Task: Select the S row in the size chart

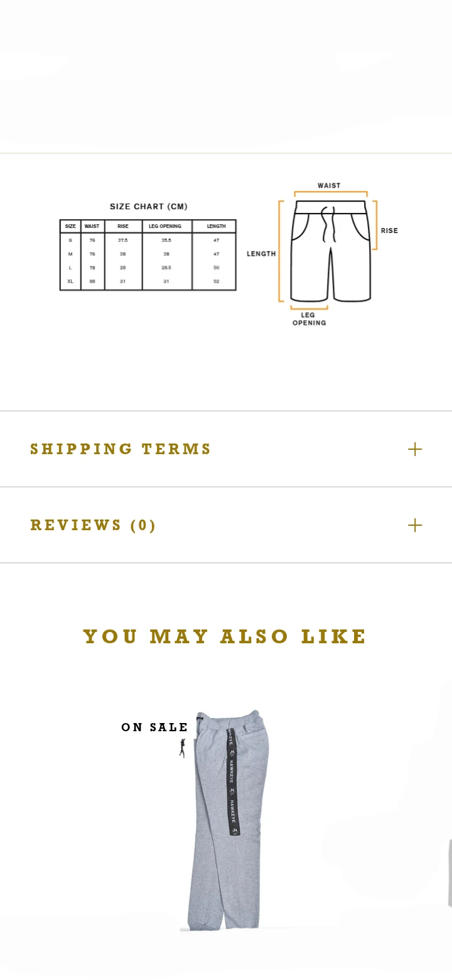Action: coord(148,240)
